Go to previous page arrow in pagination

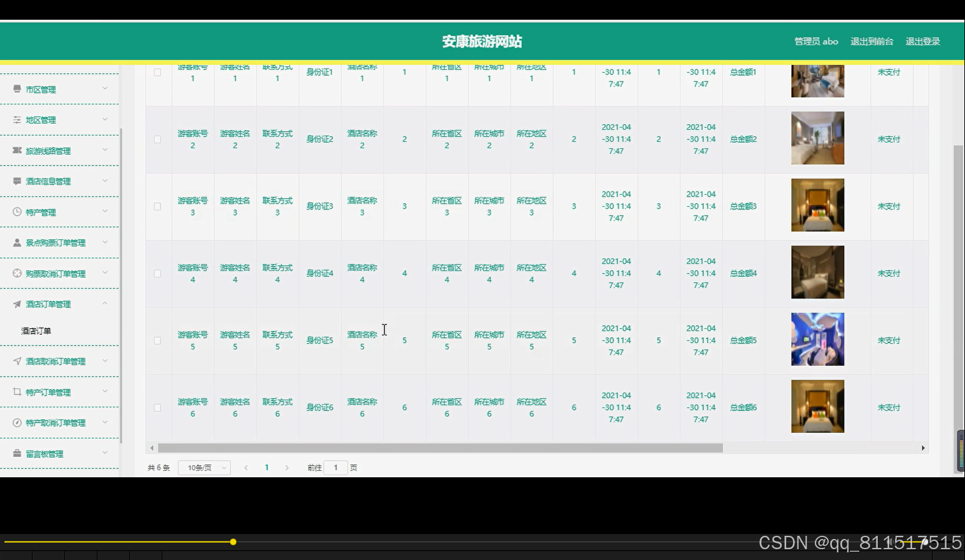coord(246,468)
